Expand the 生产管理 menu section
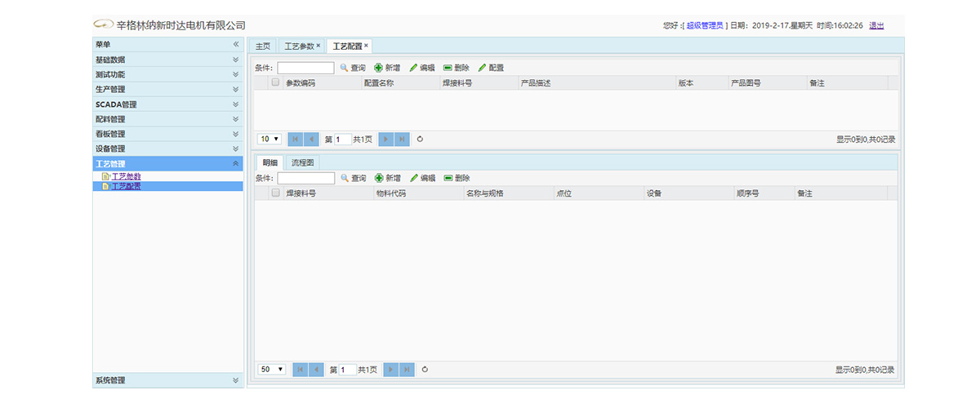The width and height of the screenshot is (980, 408). click(235, 89)
